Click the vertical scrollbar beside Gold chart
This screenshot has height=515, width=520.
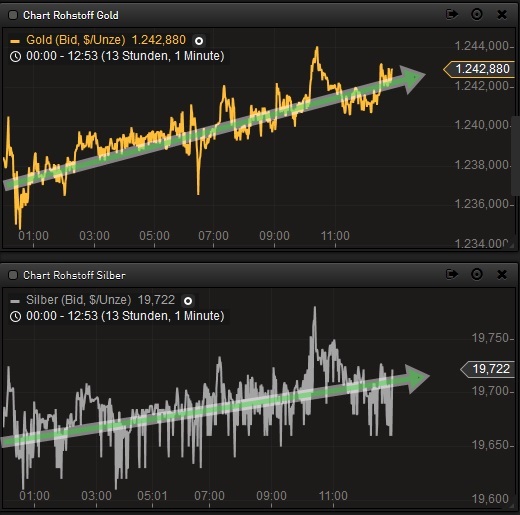[x=515, y=156]
